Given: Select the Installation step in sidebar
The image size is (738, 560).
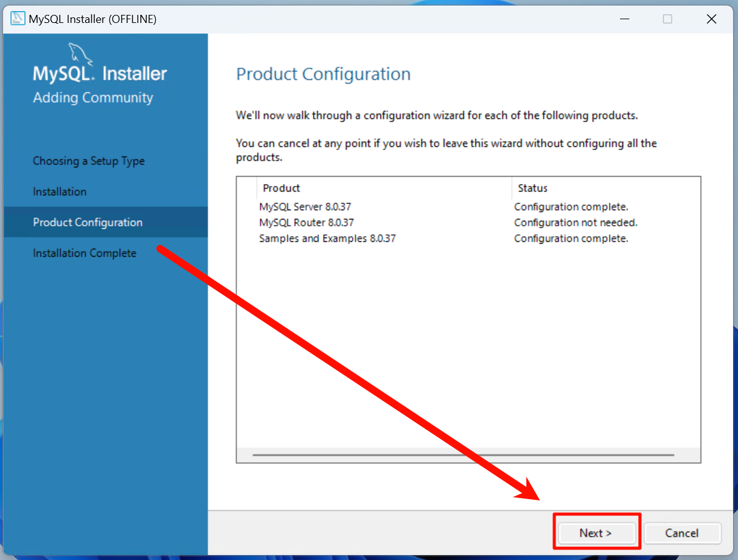Looking at the screenshot, I should pyautogui.click(x=60, y=192).
